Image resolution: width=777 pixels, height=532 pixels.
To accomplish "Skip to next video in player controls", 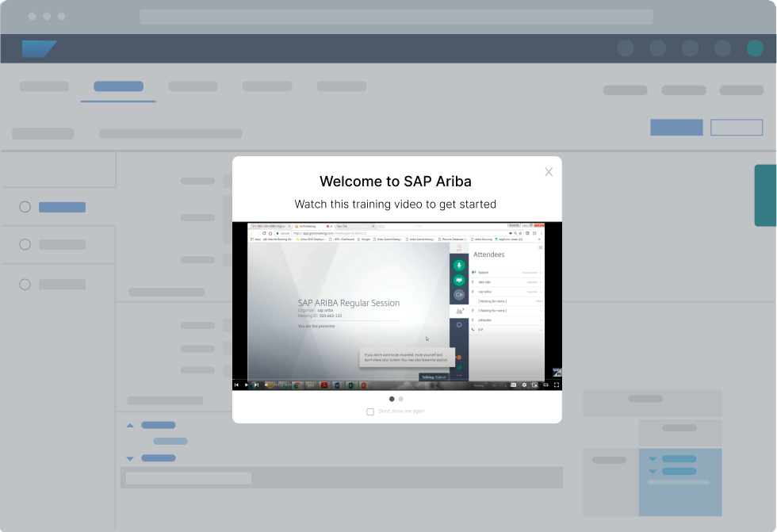I will [x=256, y=385].
